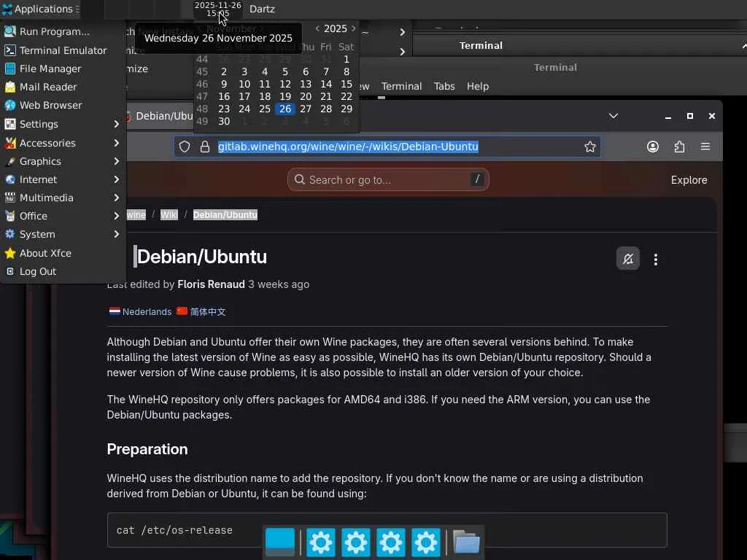Screen dimensions: 747x560
Task: Open Tabs menu in terminal window
Action: [x=444, y=86]
